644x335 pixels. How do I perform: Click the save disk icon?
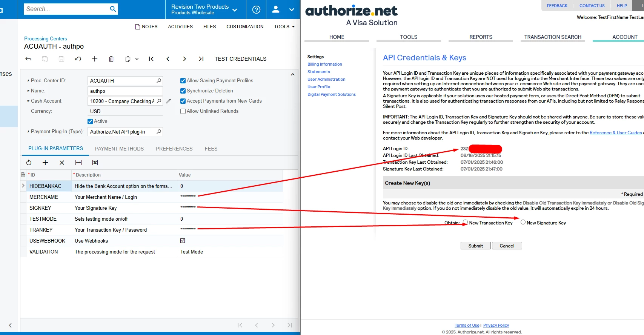(x=61, y=59)
